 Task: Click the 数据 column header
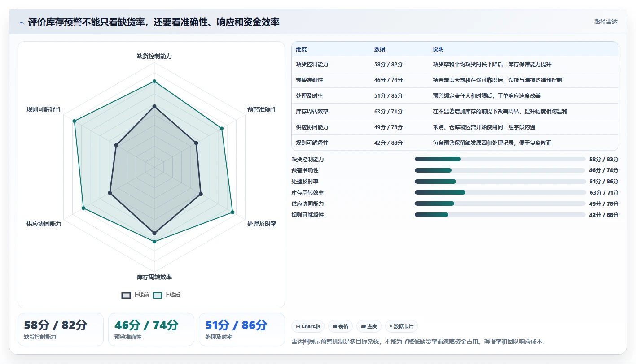380,49
